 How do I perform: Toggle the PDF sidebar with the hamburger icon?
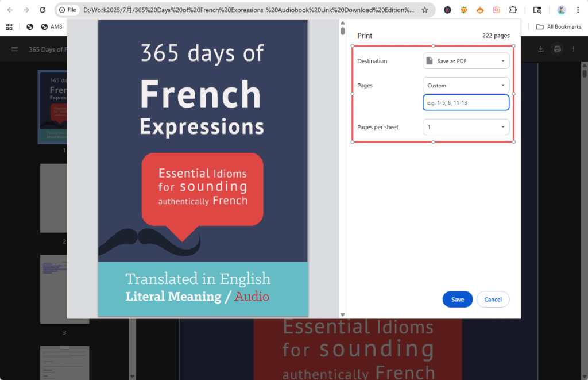point(14,49)
